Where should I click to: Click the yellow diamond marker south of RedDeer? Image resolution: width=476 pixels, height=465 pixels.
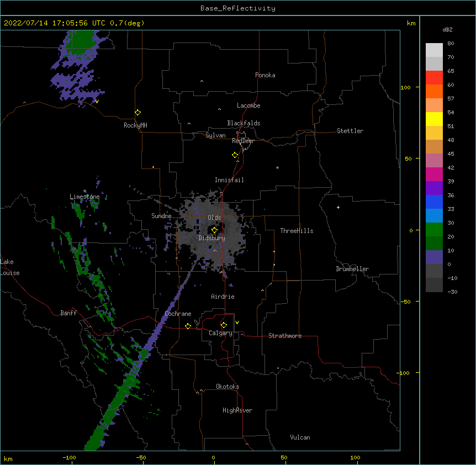click(x=235, y=155)
